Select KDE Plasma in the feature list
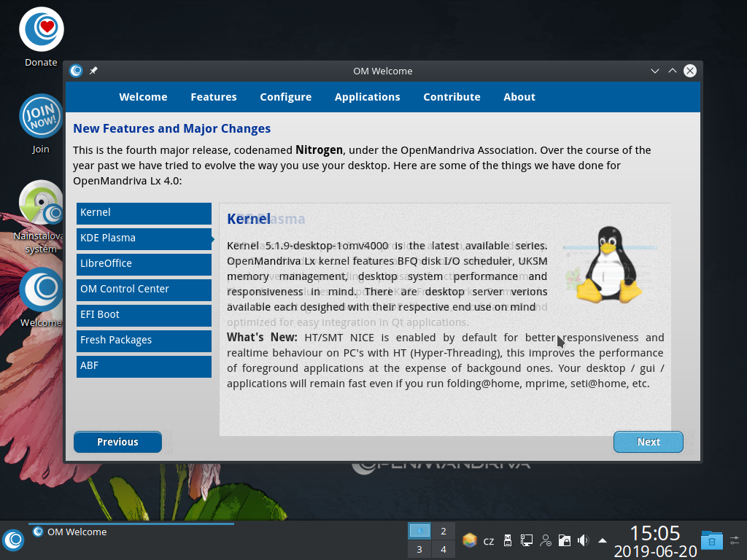The image size is (747, 560). pos(144,238)
